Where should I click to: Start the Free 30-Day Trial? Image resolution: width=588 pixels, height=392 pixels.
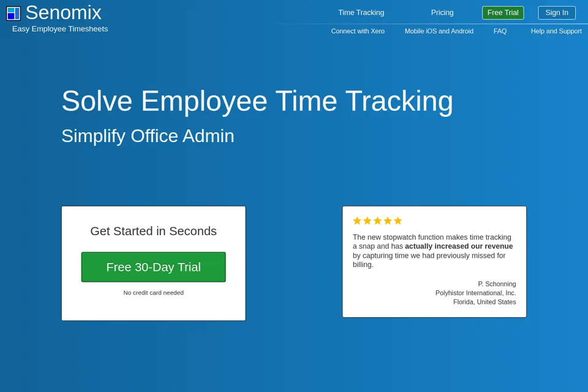coord(153,267)
